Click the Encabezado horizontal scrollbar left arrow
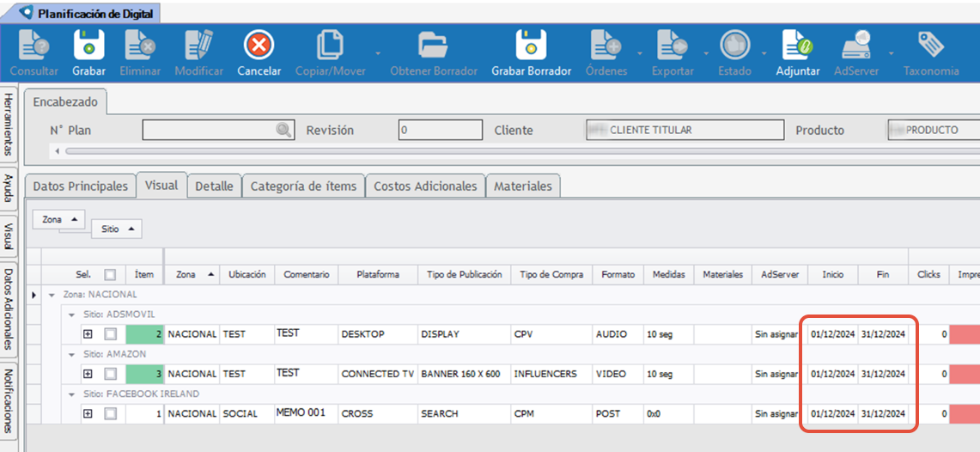The image size is (980, 452). click(58, 151)
